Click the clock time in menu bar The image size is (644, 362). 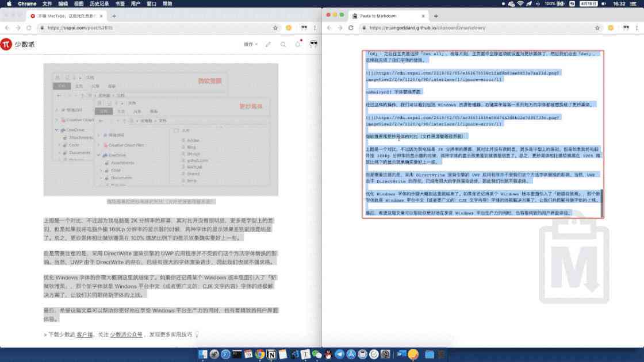tap(619, 3)
